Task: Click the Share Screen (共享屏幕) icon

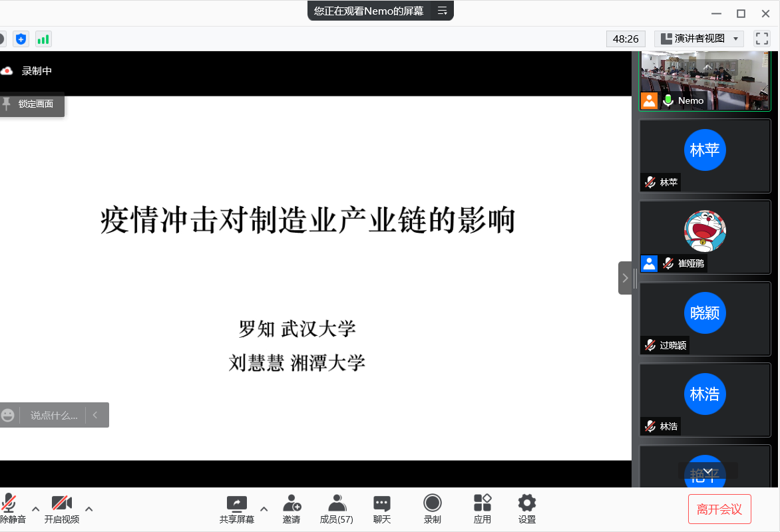Action: [x=237, y=509]
